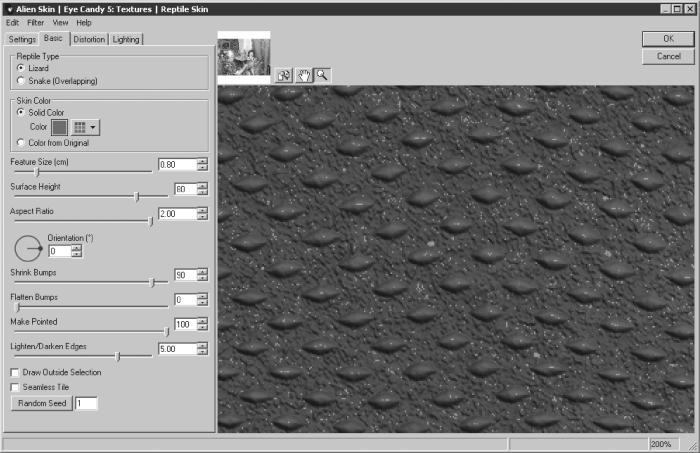
Task: Decrease Surface Height with down arrow
Action: coord(202,192)
